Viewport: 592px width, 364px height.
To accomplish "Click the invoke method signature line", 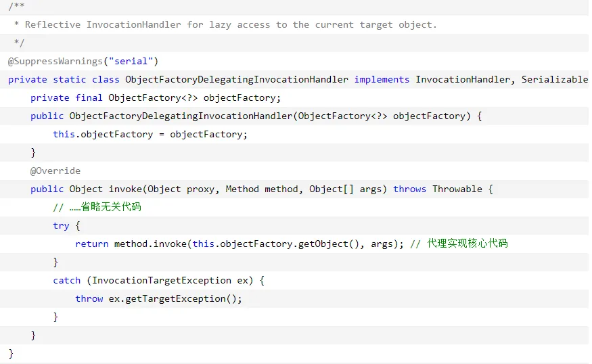I will tap(262, 189).
